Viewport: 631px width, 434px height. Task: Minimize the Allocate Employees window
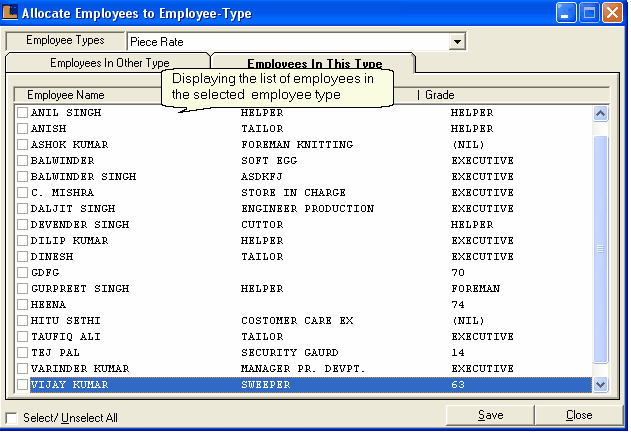(x=566, y=12)
